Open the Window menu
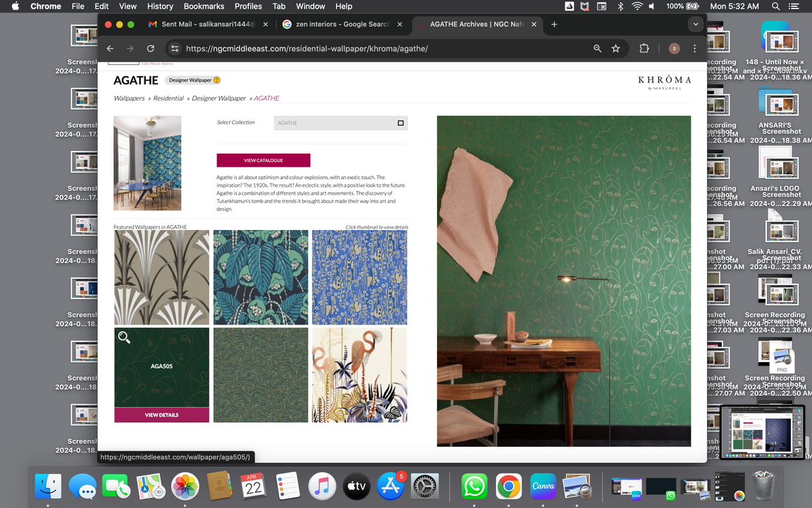812x508 pixels. (310, 6)
